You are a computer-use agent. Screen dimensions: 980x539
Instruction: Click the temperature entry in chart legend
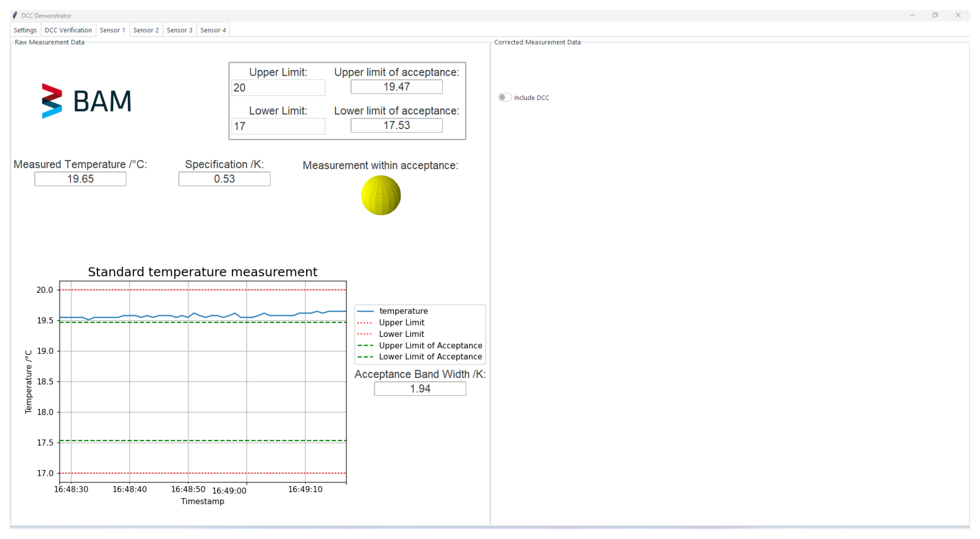coord(403,311)
